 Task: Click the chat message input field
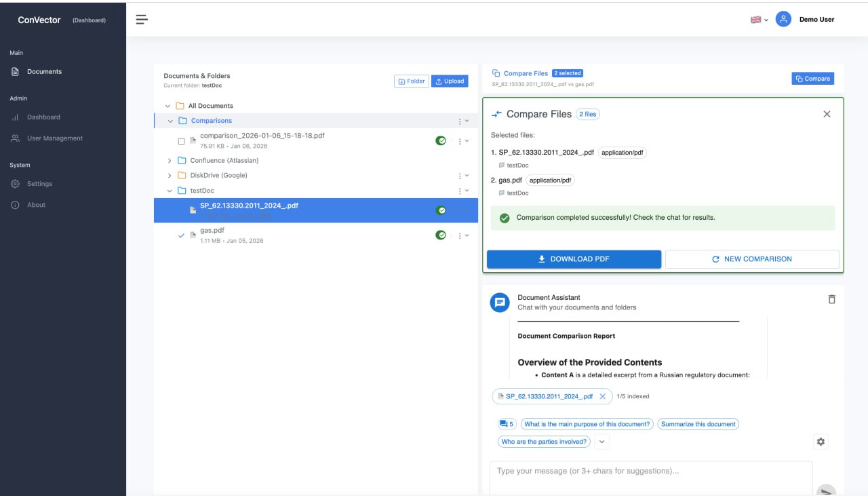651,472
